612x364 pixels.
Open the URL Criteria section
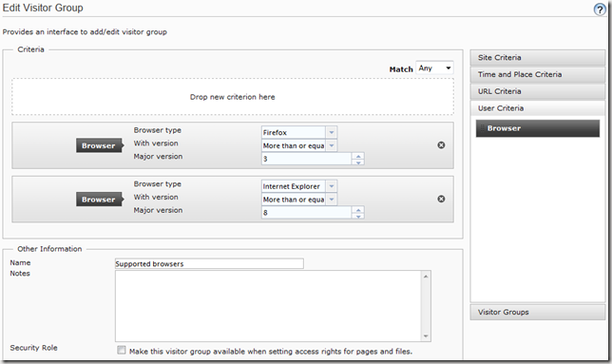tap(538, 91)
